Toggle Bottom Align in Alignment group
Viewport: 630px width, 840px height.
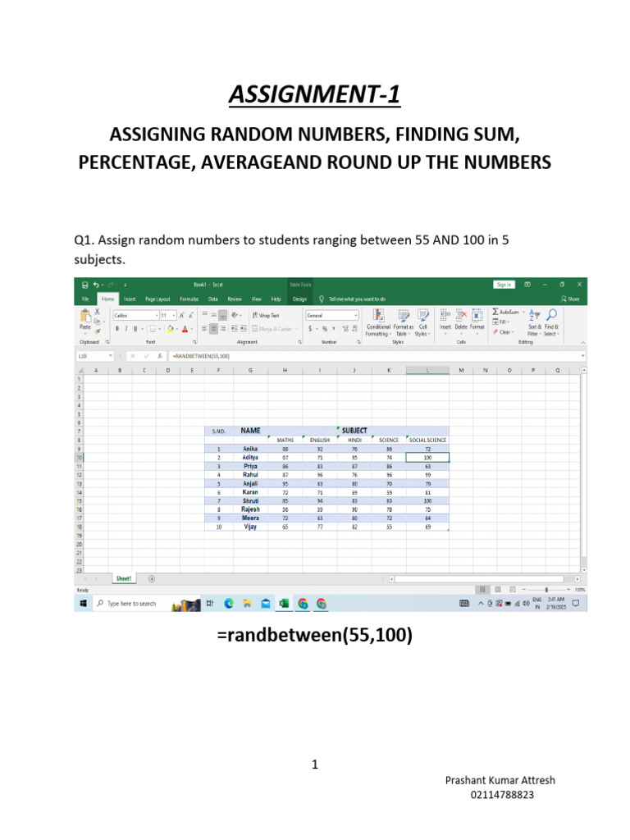223,315
